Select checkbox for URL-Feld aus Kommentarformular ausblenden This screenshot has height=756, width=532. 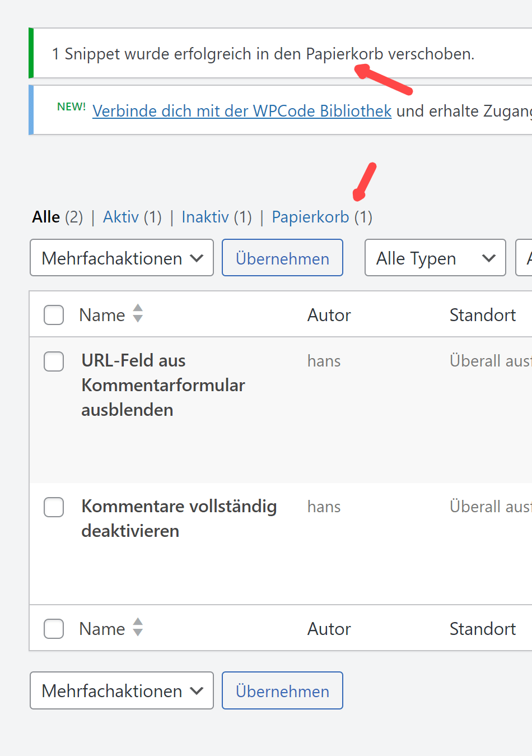tap(54, 361)
